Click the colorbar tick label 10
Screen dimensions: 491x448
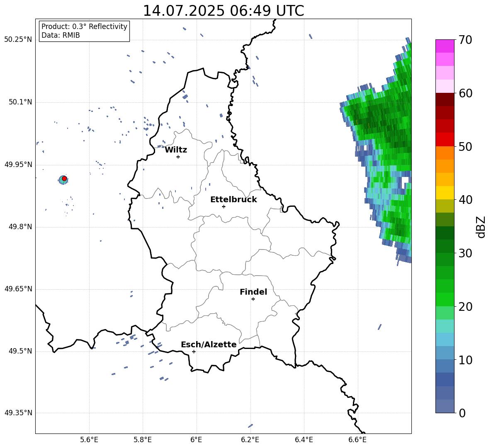pos(465,360)
